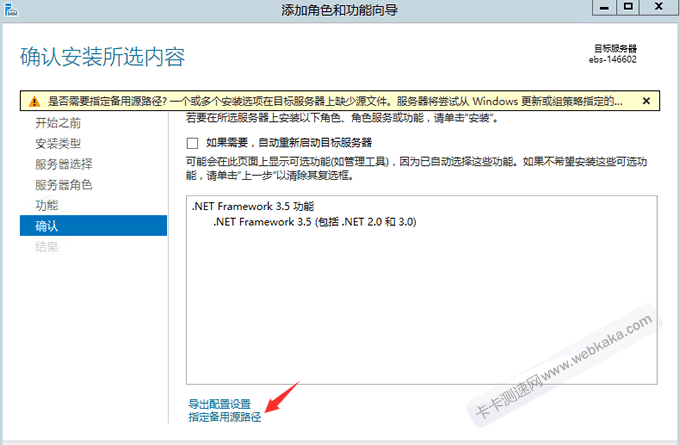
Task: Maximize the wizard window
Action: click(x=628, y=7)
